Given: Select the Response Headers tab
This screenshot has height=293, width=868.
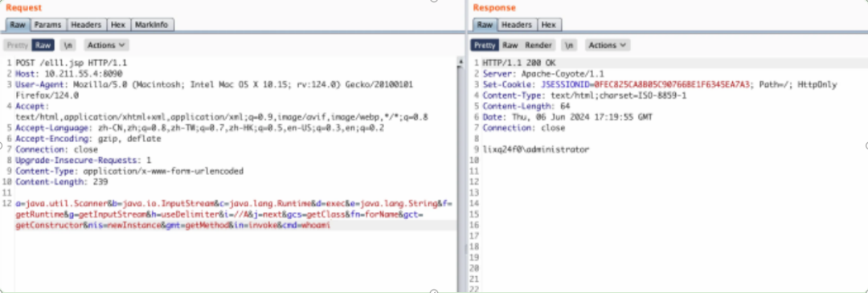Looking at the screenshot, I should pos(517,25).
